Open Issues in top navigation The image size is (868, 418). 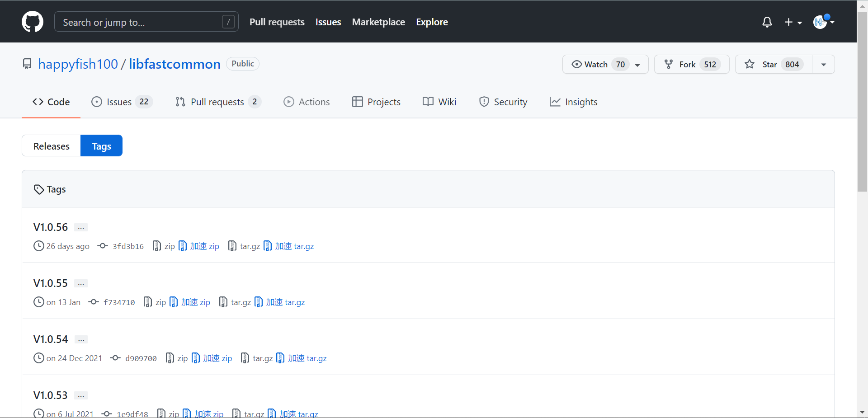(x=328, y=22)
